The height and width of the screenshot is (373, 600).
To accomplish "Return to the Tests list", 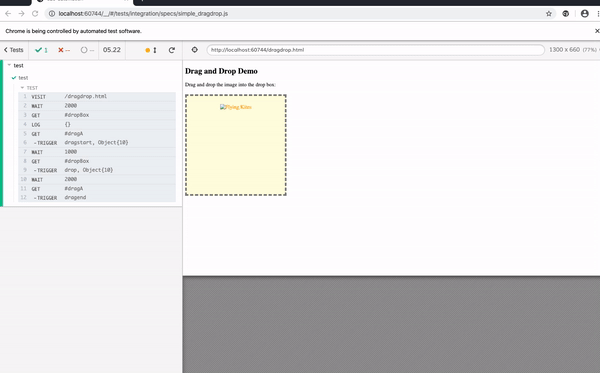I will click(14, 50).
